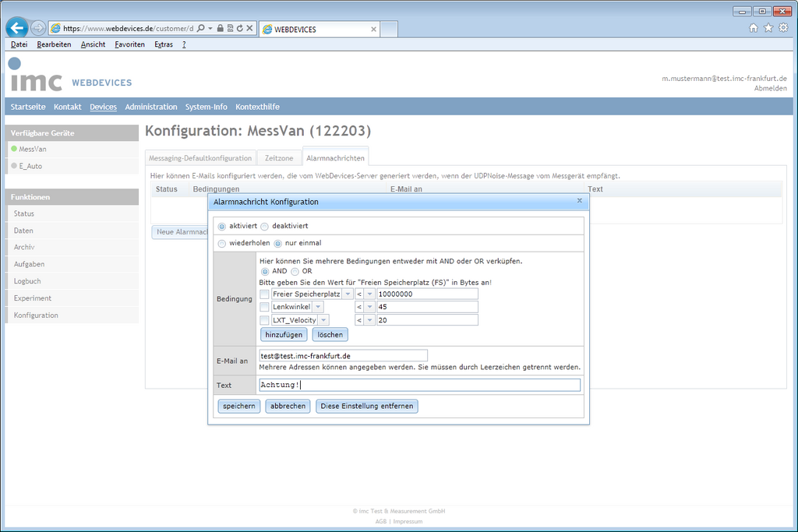This screenshot has width=798, height=532.
Task: Click the address bar search magnifier icon
Action: click(x=201, y=28)
